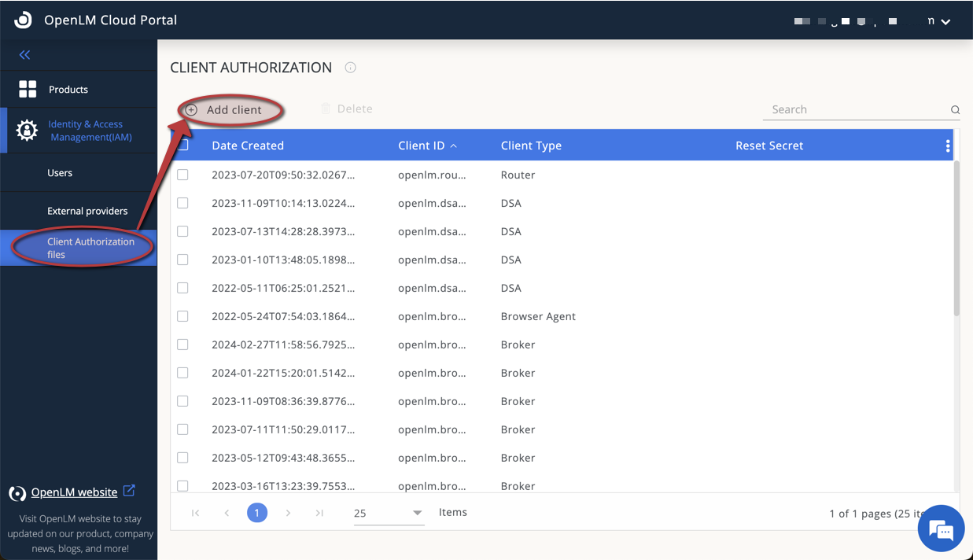Go to Users in the sidebar
Image resolution: width=973 pixels, height=560 pixels.
click(x=60, y=171)
